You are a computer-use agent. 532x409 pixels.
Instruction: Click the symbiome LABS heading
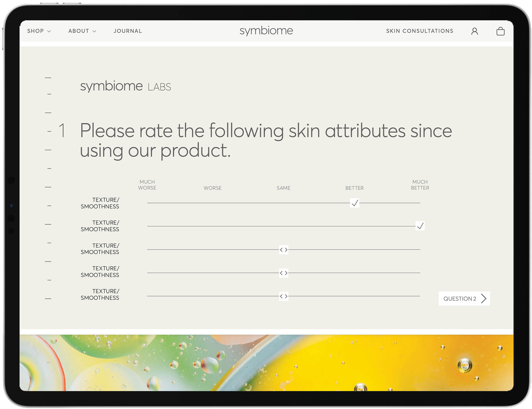tap(126, 86)
